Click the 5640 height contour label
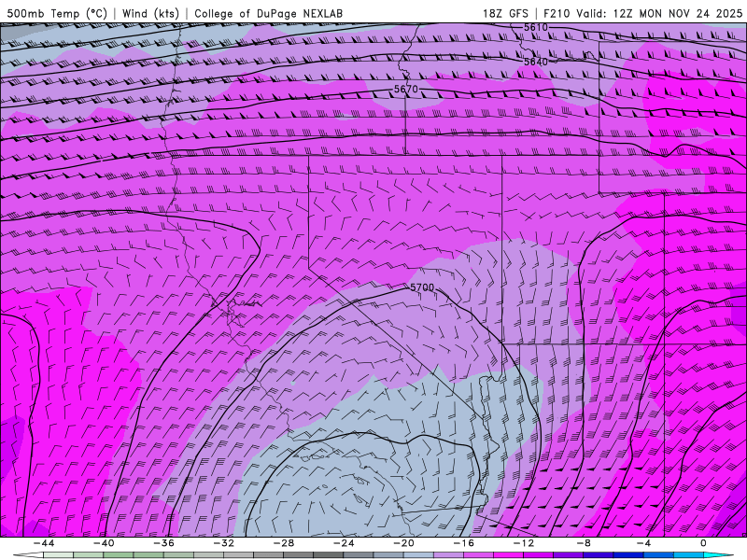This screenshot has width=747, height=560. point(536,62)
